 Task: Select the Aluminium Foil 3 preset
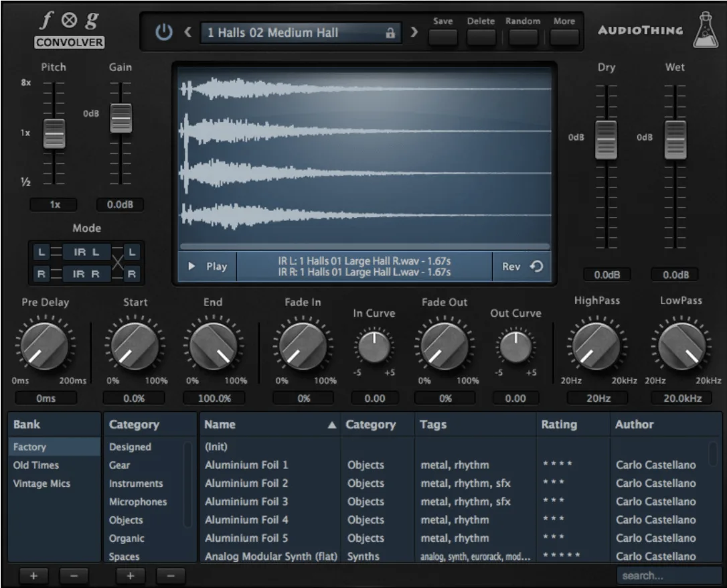pos(455,502)
